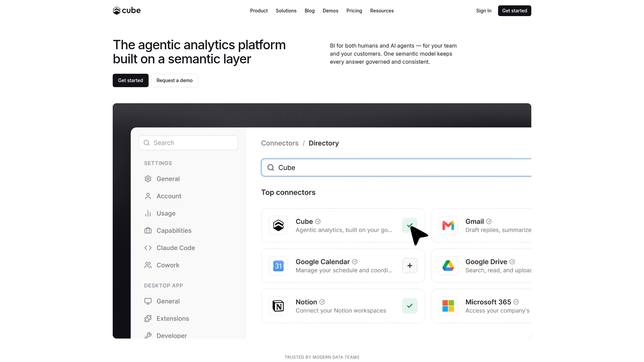The image size is (644, 362).
Task: Click the gear icon beside Settings General
Action: 148,179
